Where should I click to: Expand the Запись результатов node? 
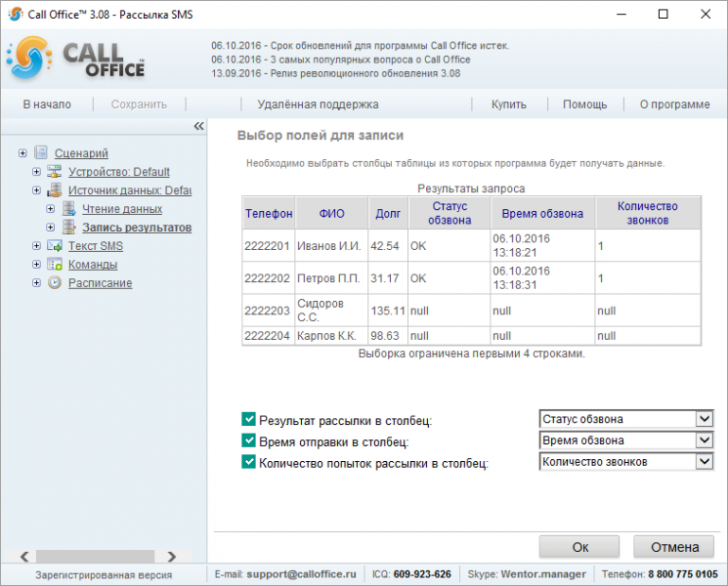click(x=51, y=228)
